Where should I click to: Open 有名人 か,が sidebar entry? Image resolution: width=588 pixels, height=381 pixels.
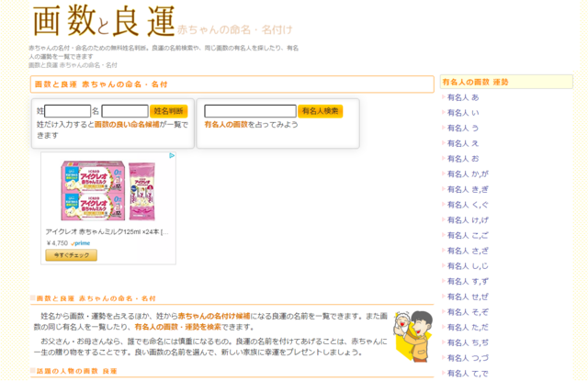pyautogui.click(x=468, y=174)
